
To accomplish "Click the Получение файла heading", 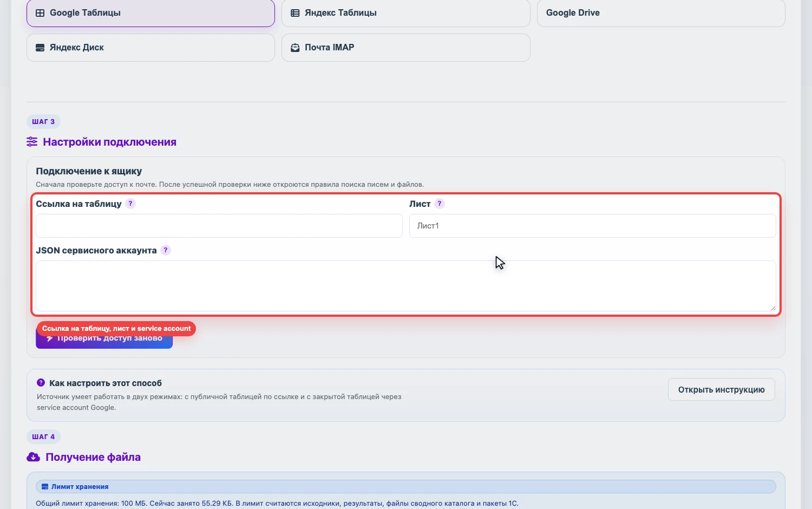I will pyautogui.click(x=93, y=457).
